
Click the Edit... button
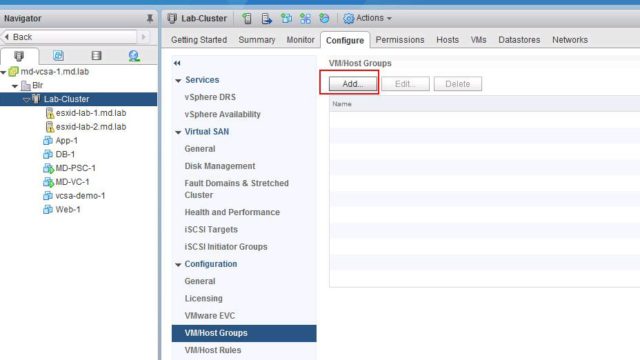coord(405,84)
